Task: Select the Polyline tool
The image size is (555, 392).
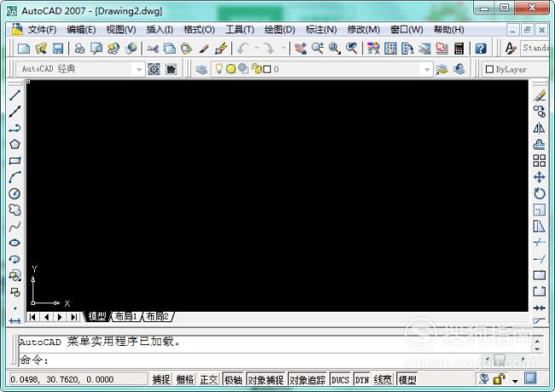Action: [15, 128]
